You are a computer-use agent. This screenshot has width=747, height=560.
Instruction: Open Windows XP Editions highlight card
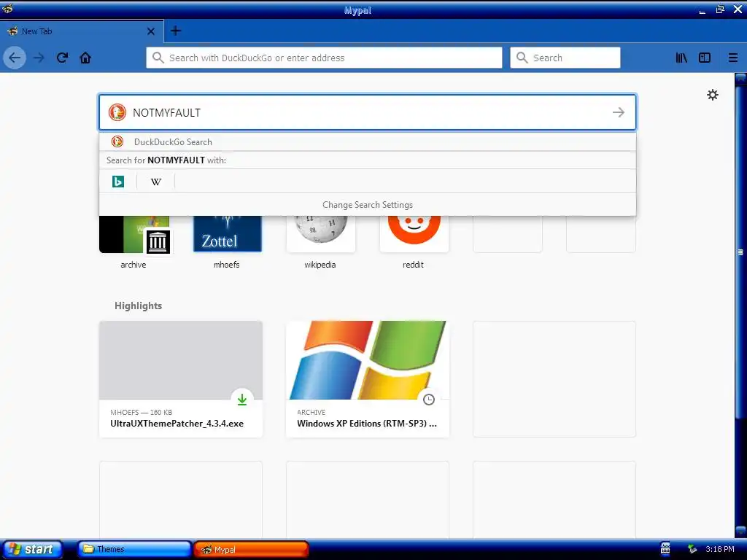pyautogui.click(x=368, y=379)
